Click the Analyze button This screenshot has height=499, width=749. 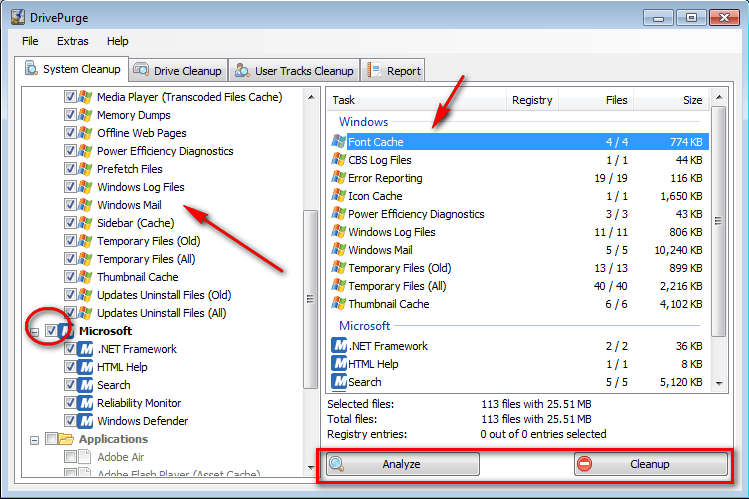pyautogui.click(x=402, y=464)
